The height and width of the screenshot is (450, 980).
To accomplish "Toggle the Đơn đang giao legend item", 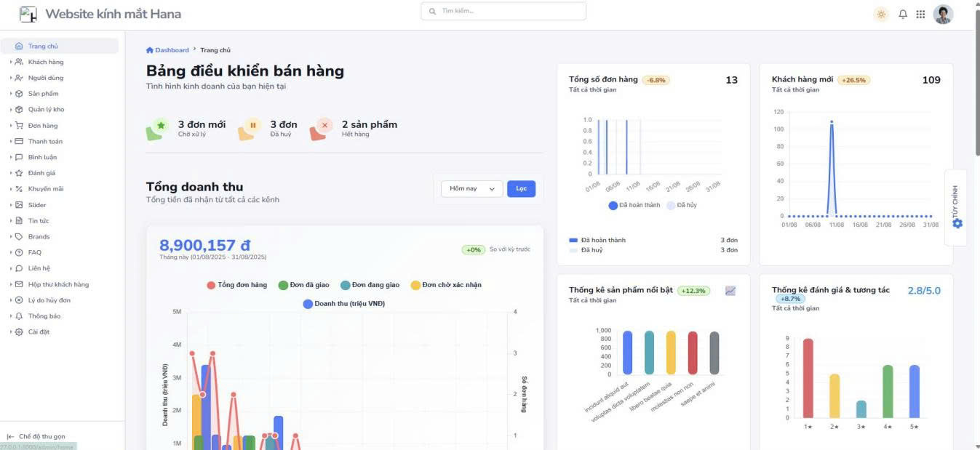I will [x=370, y=285].
